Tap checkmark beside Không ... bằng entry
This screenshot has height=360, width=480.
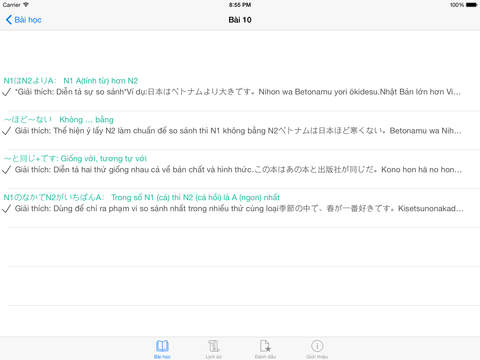pyautogui.click(x=6, y=131)
